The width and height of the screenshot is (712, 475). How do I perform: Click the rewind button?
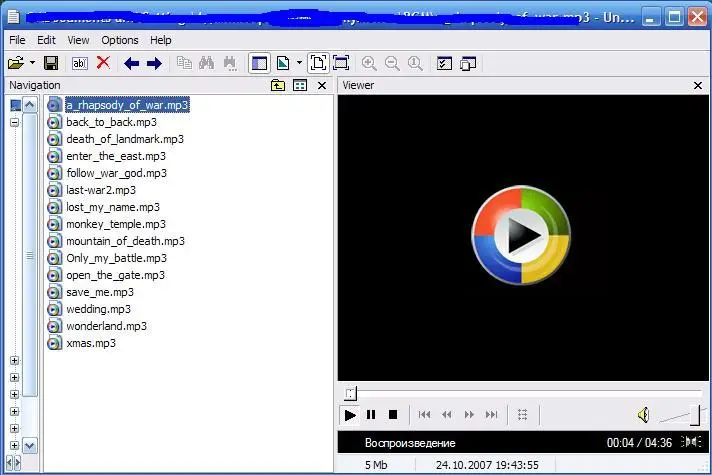[x=447, y=415]
